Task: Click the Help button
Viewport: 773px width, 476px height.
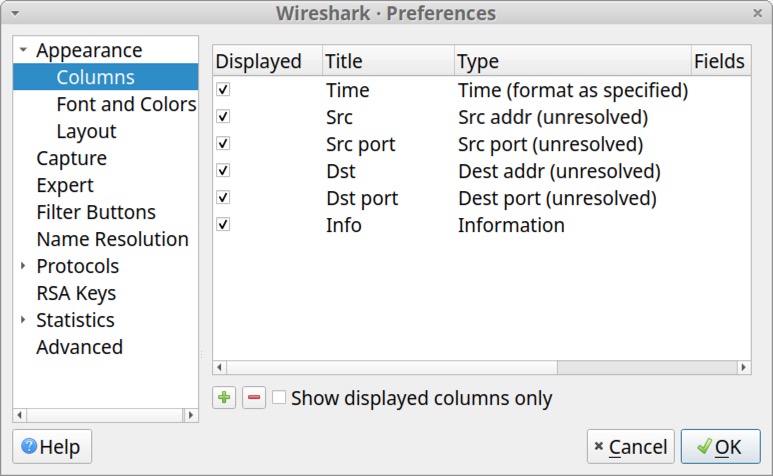Action: click(52, 446)
